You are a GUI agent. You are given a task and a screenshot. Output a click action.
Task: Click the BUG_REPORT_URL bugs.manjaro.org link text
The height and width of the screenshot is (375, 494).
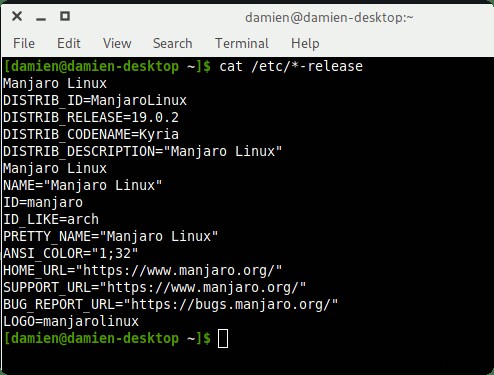click(231, 304)
